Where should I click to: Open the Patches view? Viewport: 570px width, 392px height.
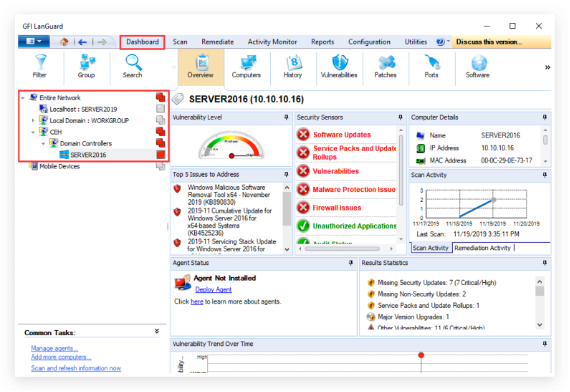click(x=386, y=66)
